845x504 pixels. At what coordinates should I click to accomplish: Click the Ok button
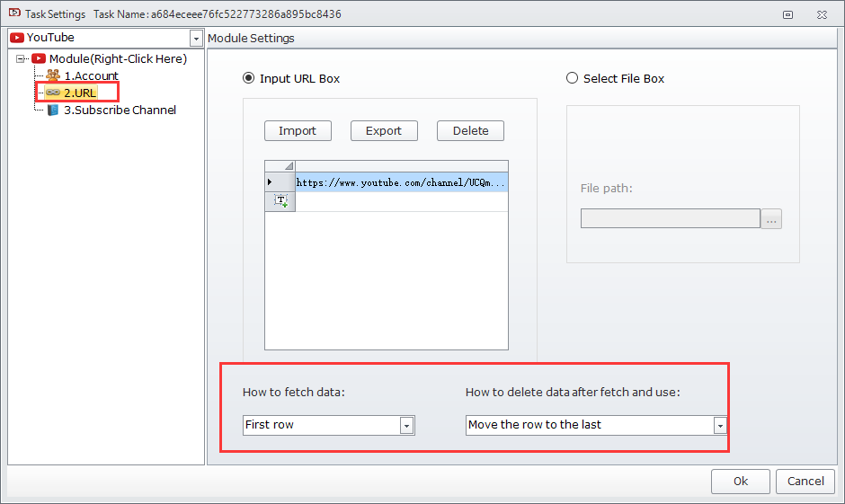[x=740, y=481]
